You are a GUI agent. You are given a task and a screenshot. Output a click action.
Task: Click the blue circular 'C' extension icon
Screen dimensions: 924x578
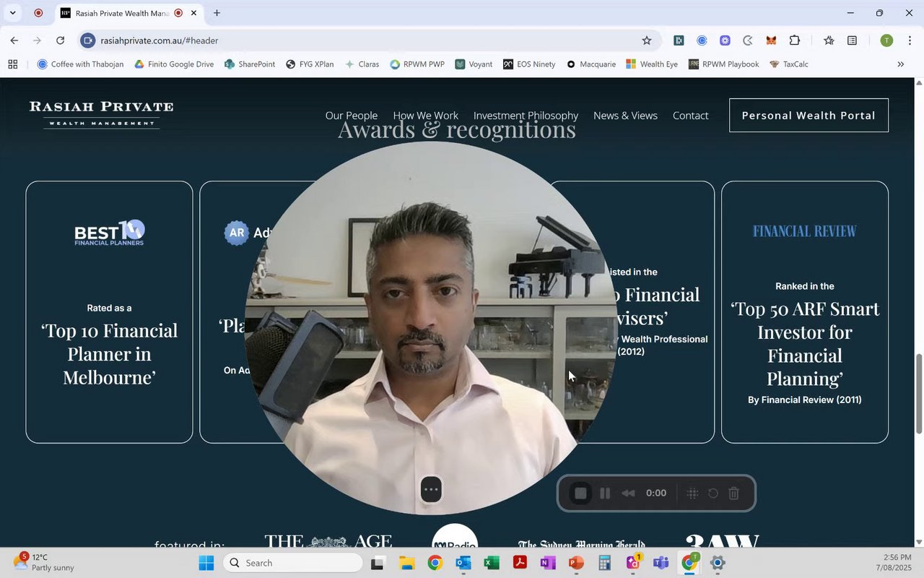(702, 40)
